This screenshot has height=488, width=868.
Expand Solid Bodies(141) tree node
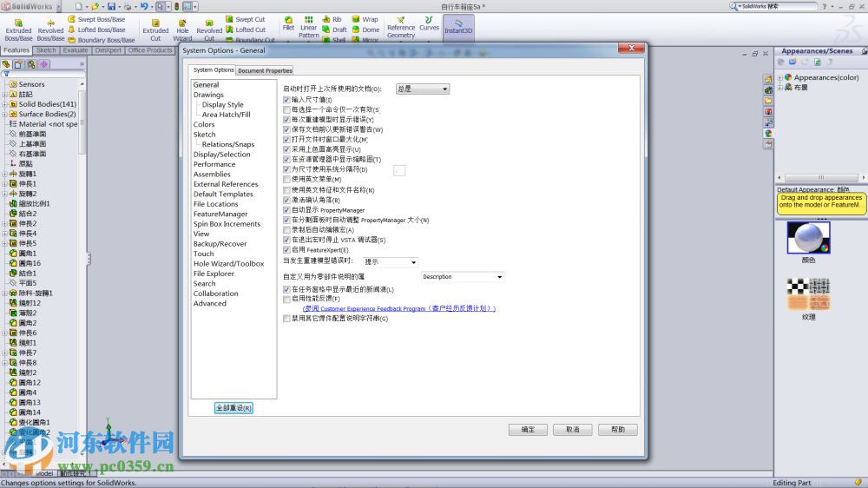(x=4, y=104)
